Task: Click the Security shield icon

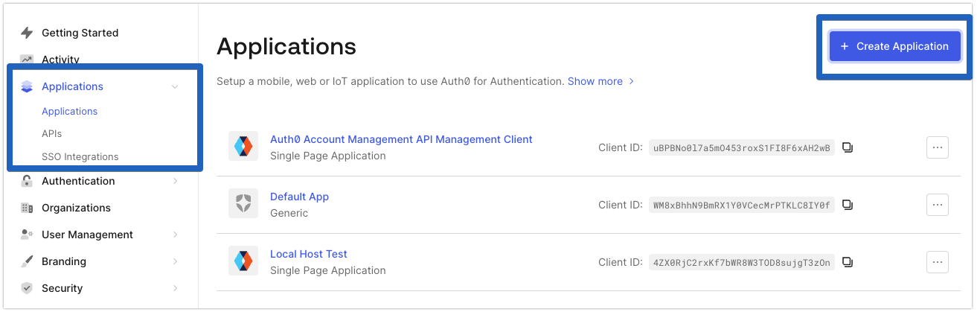Action: point(27,288)
